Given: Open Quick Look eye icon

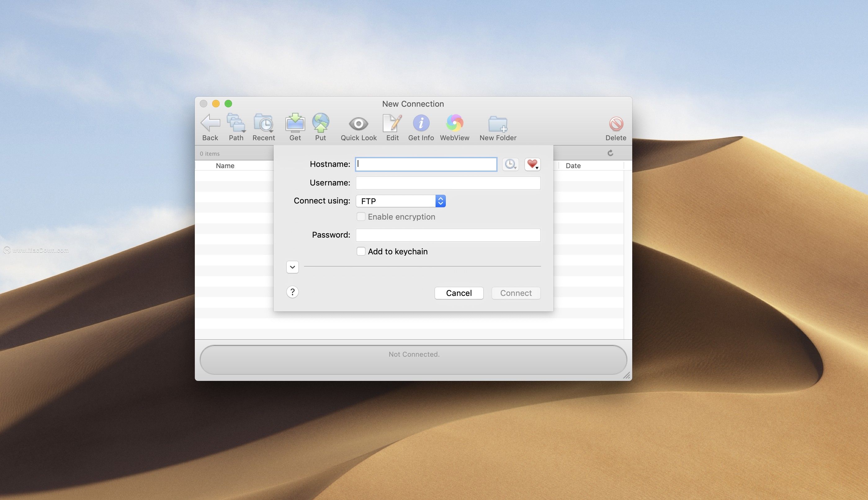Looking at the screenshot, I should pyautogui.click(x=358, y=123).
